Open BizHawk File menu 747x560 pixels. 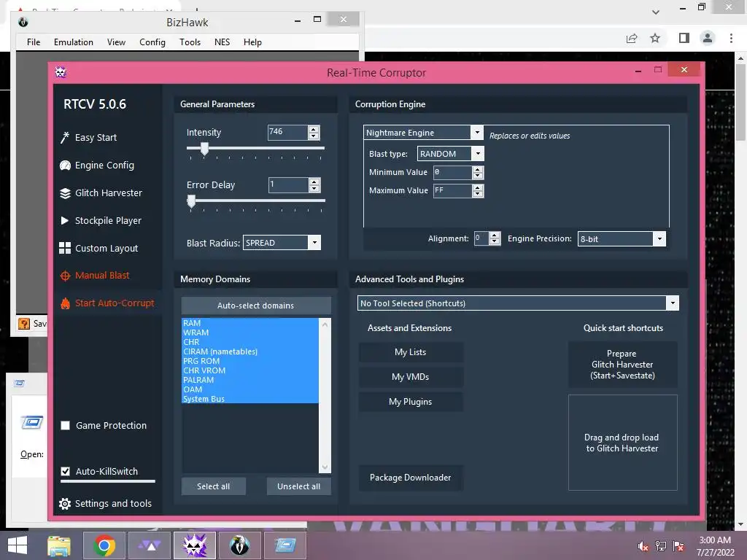[x=34, y=42]
